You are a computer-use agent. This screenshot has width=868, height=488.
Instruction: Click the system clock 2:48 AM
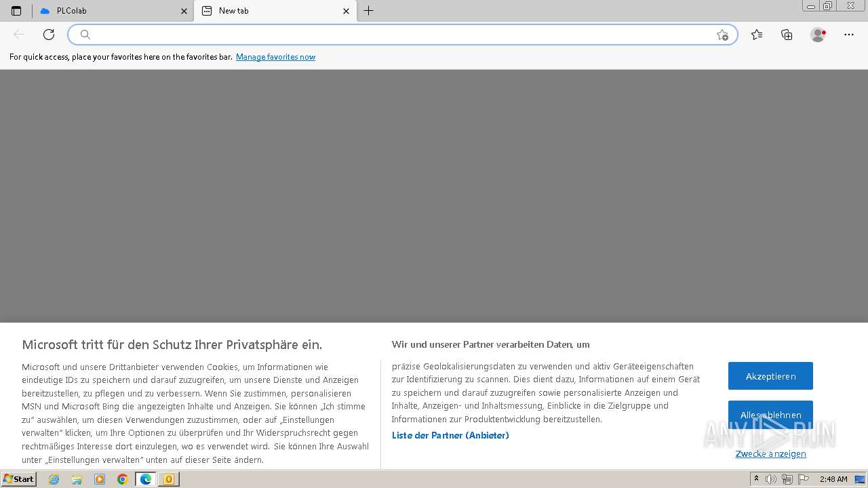click(x=833, y=479)
